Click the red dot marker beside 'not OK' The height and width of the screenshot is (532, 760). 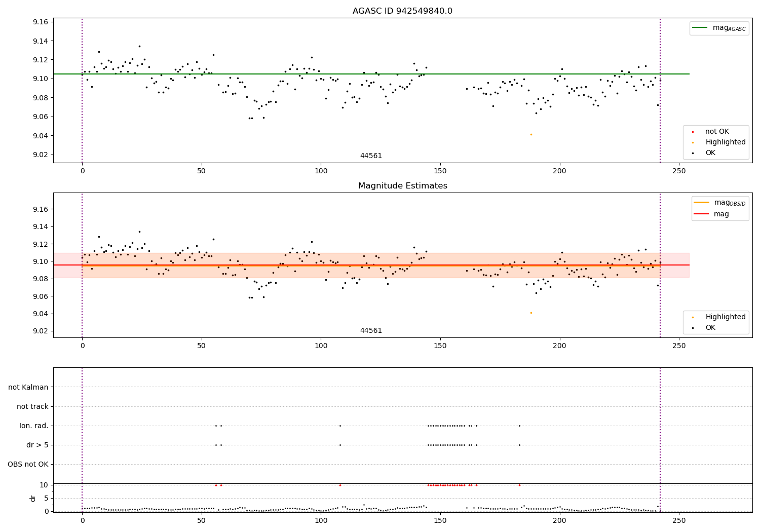point(693,132)
